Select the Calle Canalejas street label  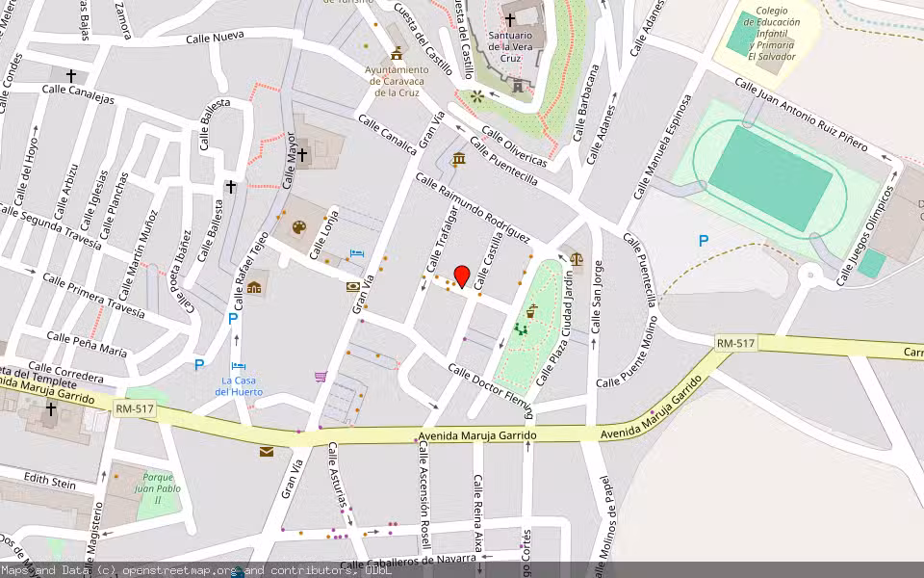(x=78, y=94)
